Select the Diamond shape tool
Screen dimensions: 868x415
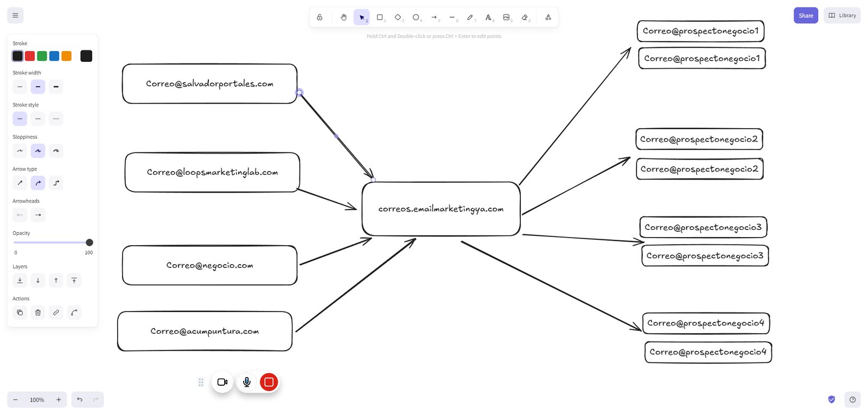tap(398, 17)
